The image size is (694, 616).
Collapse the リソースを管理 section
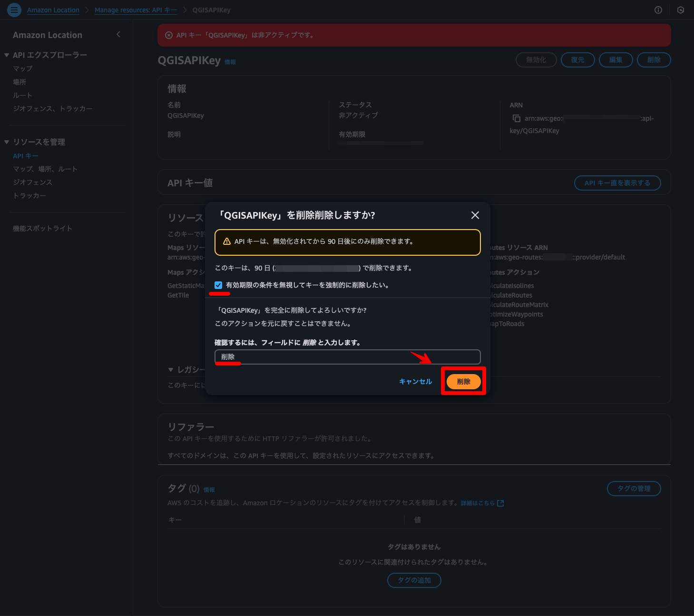pos(7,142)
